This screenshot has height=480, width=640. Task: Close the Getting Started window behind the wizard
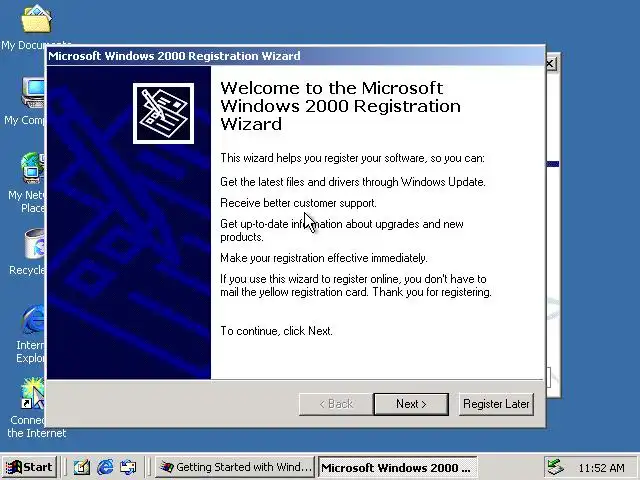click(x=551, y=64)
